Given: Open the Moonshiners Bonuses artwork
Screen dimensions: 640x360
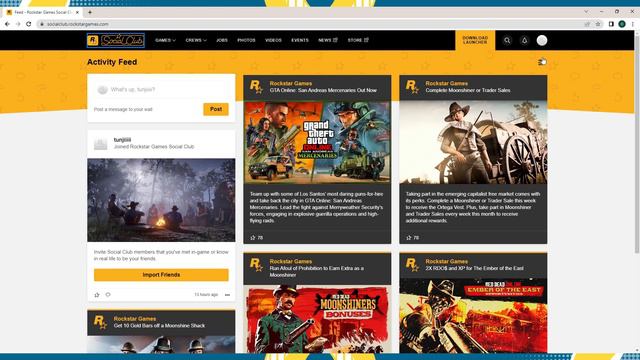Looking at the screenshot, I should [317, 318].
